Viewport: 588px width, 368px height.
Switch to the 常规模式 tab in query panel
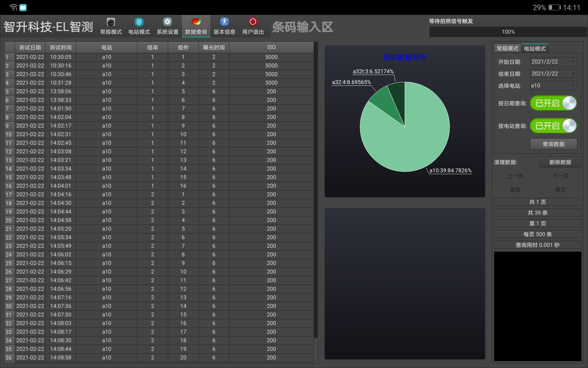507,48
